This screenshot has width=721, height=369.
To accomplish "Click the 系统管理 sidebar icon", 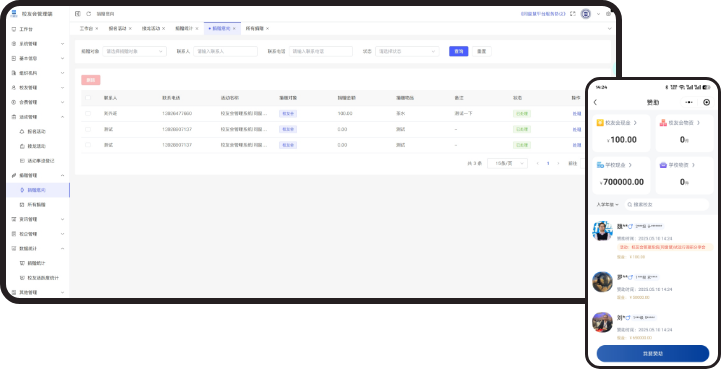I will click(x=14, y=44).
